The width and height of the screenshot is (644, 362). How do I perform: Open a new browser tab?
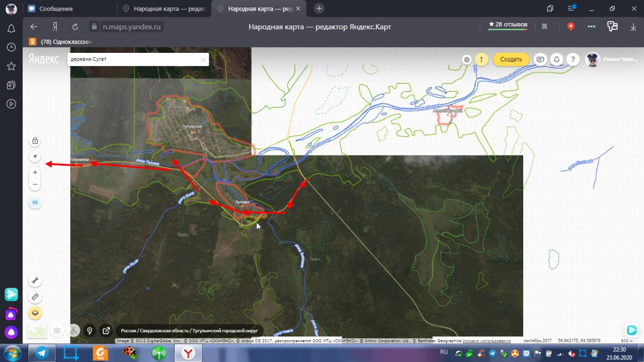click(x=319, y=9)
